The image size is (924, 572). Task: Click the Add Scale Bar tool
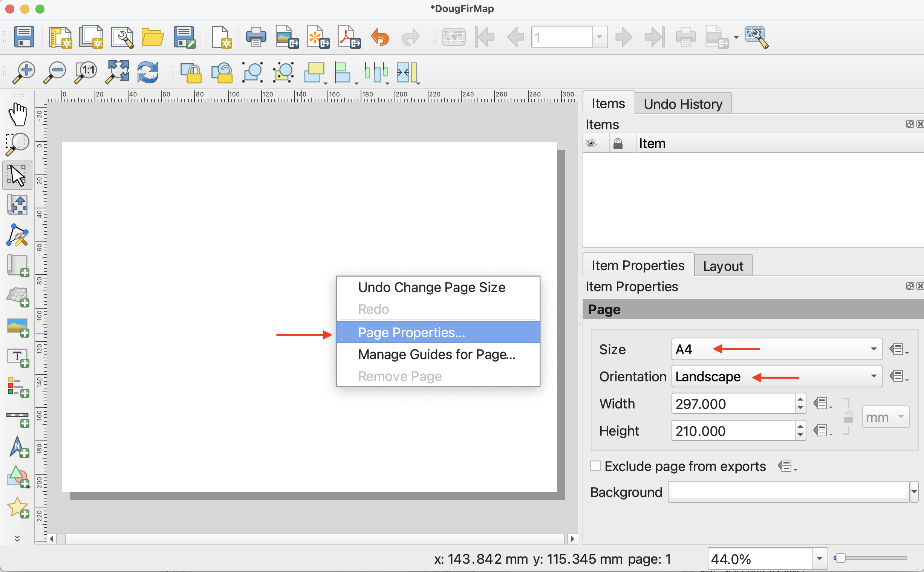tap(17, 418)
